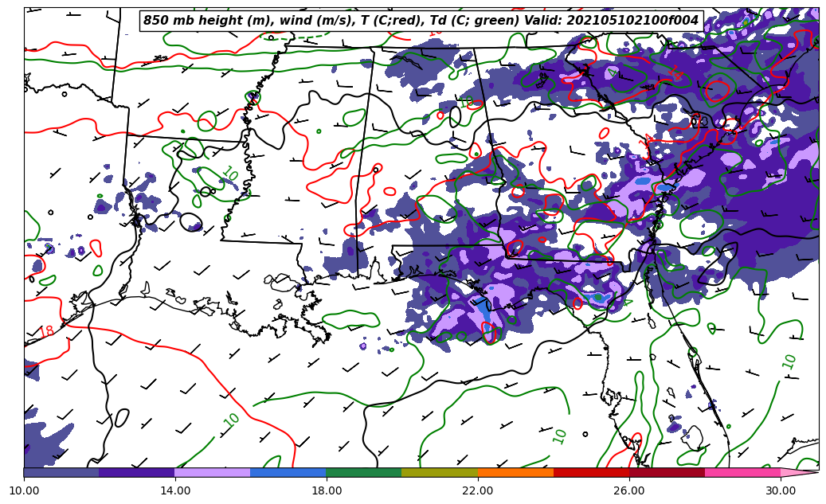Screen dimensions: 826x504
Task: Click the map title text box
Action: (x=421, y=21)
